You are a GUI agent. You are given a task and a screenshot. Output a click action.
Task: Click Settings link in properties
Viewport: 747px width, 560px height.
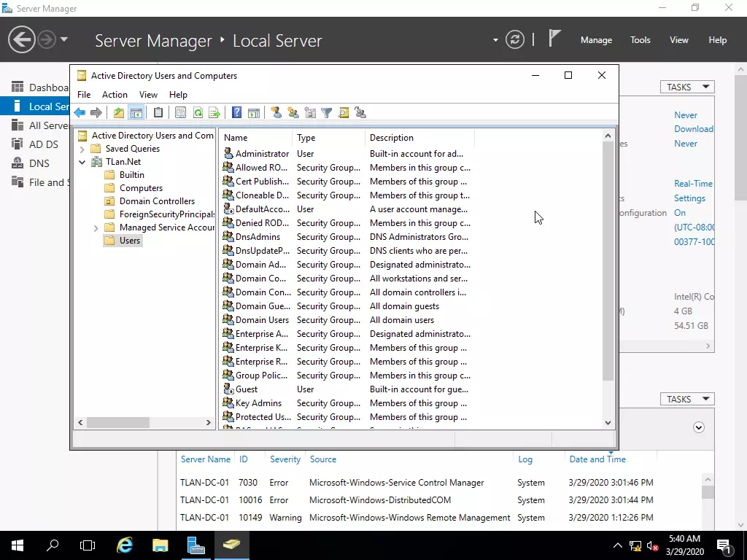(689, 198)
